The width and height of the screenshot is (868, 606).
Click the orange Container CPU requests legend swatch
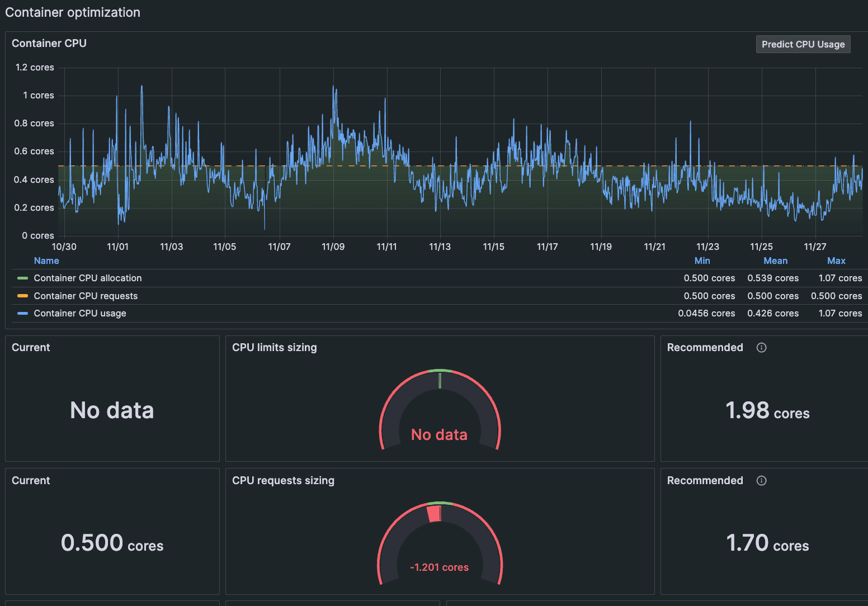pyautogui.click(x=22, y=296)
